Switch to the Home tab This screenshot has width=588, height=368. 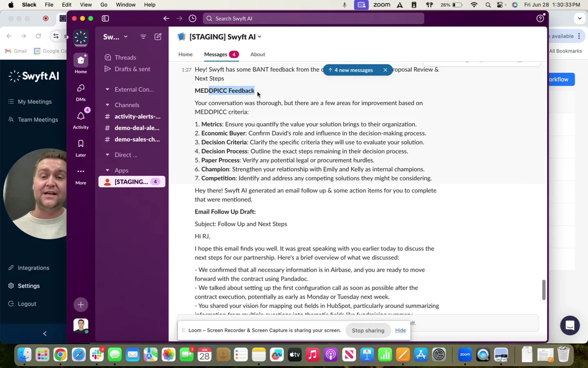tap(185, 54)
